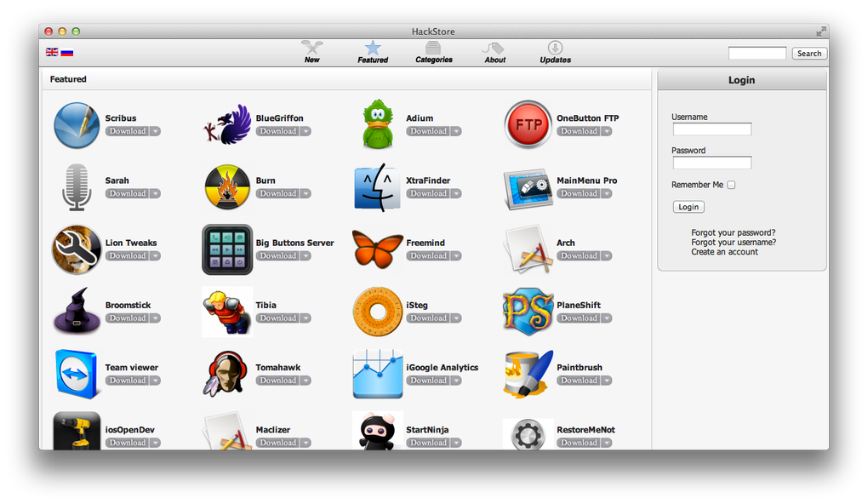
Task: Open the Updates tab
Action: click(x=555, y=52)
